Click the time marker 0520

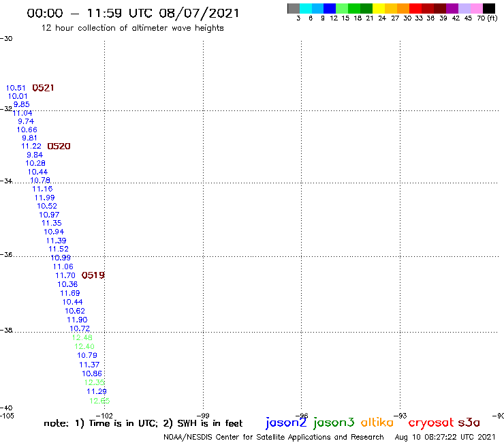tap(59, 147)
